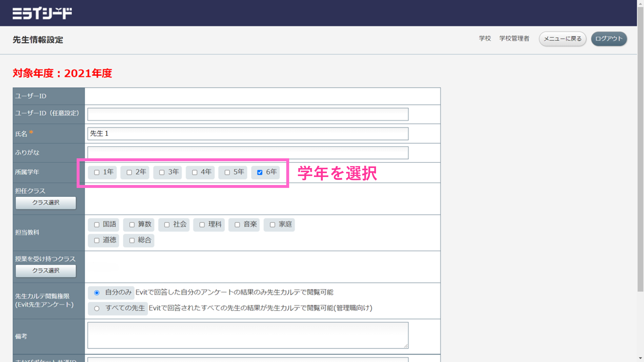Click the 対象年度：2021年度 heading
The height and width of the screenshot is (362, 644).
point(62,73)
